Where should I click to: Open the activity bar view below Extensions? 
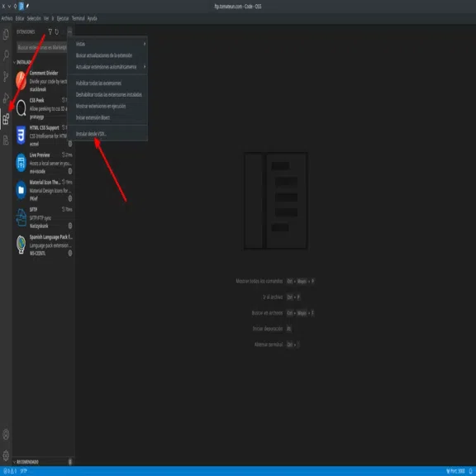pyautogui.click(x=6, y=140)
